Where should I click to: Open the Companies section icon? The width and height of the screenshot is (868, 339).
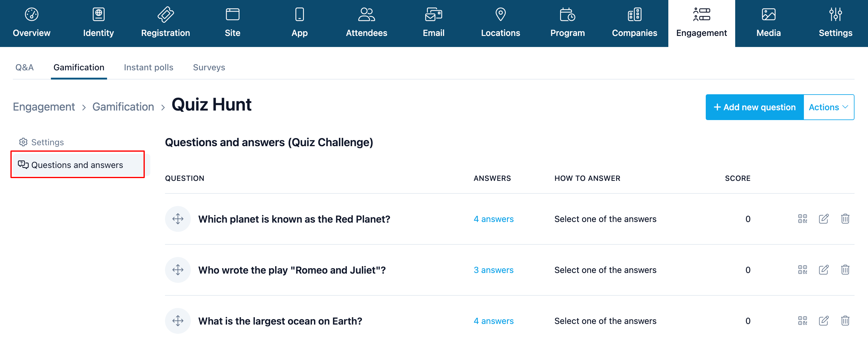coord(635,14)
